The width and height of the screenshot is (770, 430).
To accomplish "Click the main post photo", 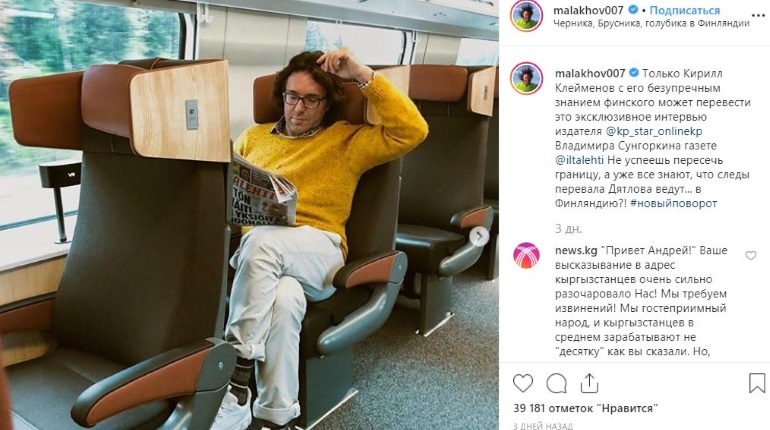I will [249, 215].
